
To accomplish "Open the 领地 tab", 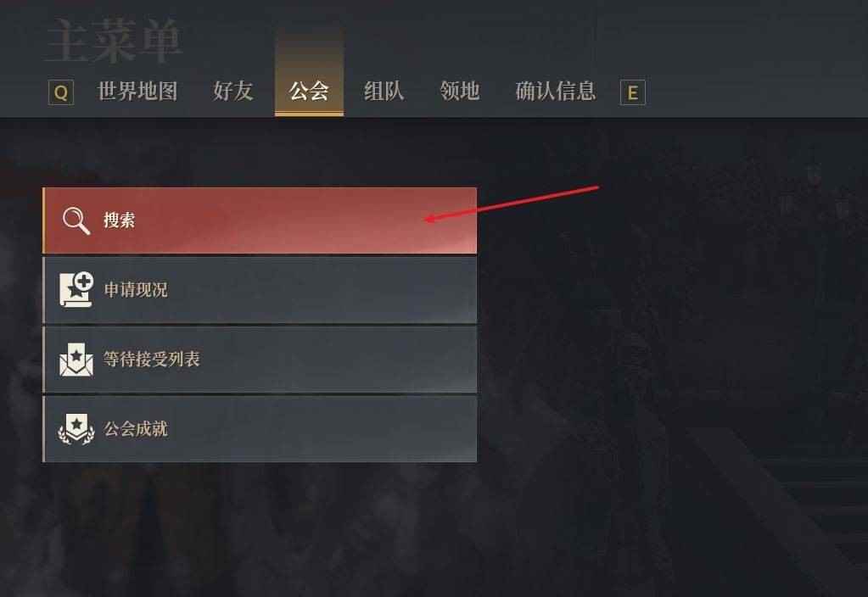I will (460, 92).
